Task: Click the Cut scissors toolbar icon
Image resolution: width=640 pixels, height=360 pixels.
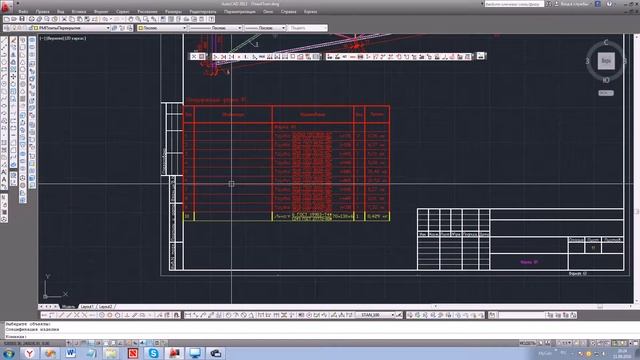Action: click(x=64, y=19)
